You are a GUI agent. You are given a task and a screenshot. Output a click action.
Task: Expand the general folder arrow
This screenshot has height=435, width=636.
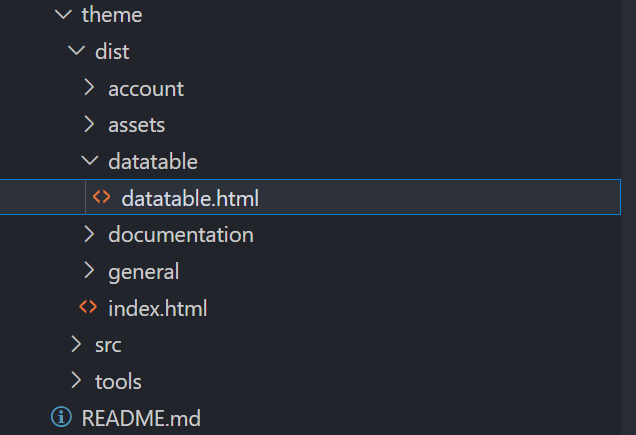[x=89, y=271]
